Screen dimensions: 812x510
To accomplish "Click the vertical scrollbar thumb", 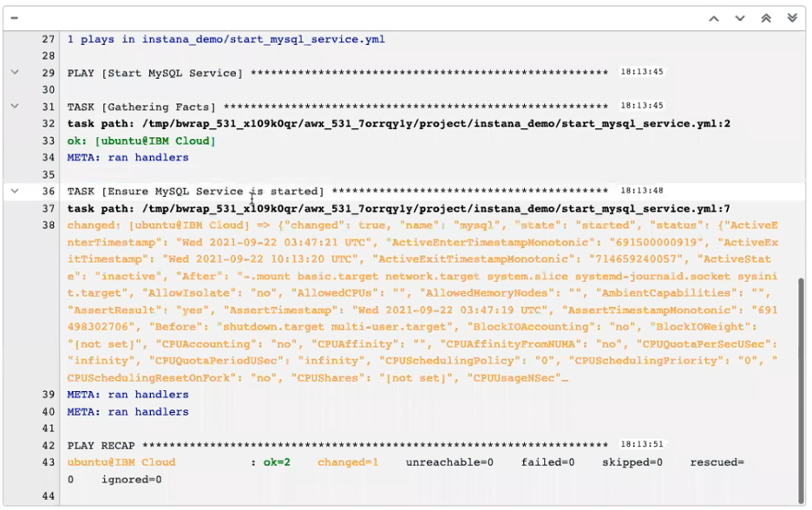I will [x=799, y=389].
